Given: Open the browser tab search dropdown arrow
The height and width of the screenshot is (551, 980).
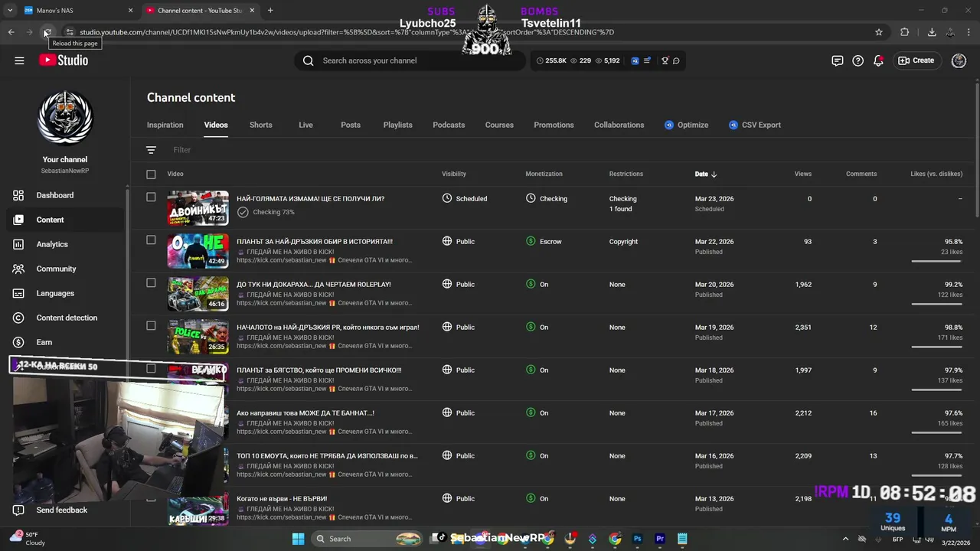Looking at the screenshot, I should pos(10,11).
